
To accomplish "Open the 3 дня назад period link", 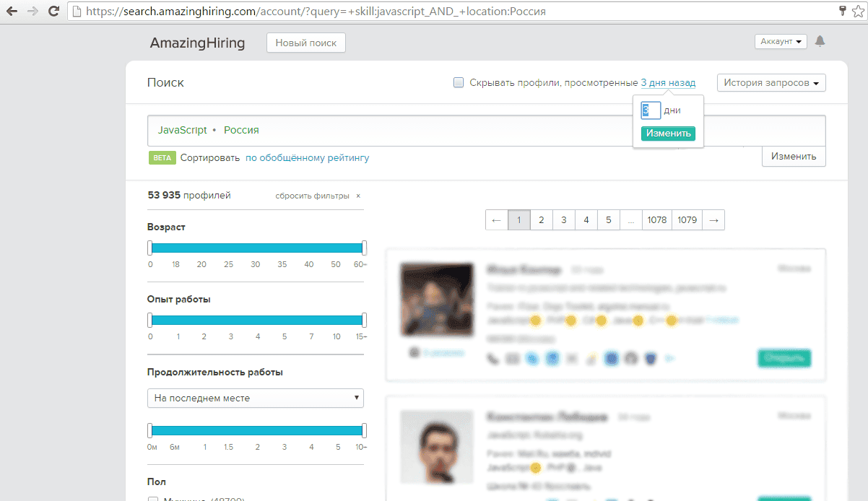I will point(668,83).
